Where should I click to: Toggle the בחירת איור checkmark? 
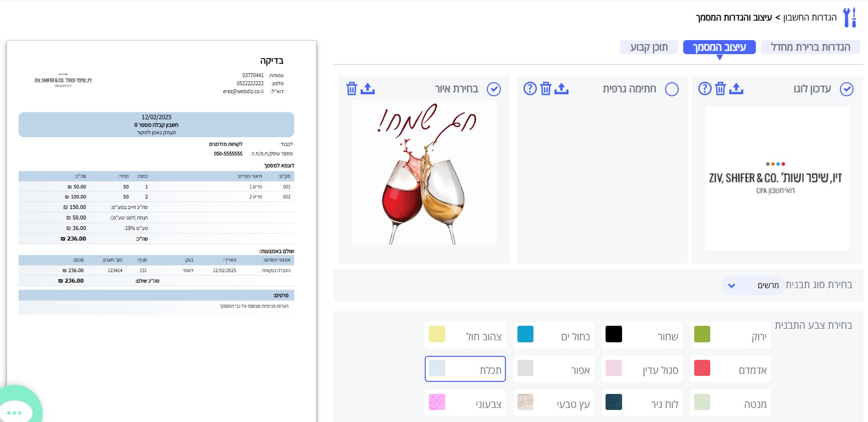coord(494,89)
